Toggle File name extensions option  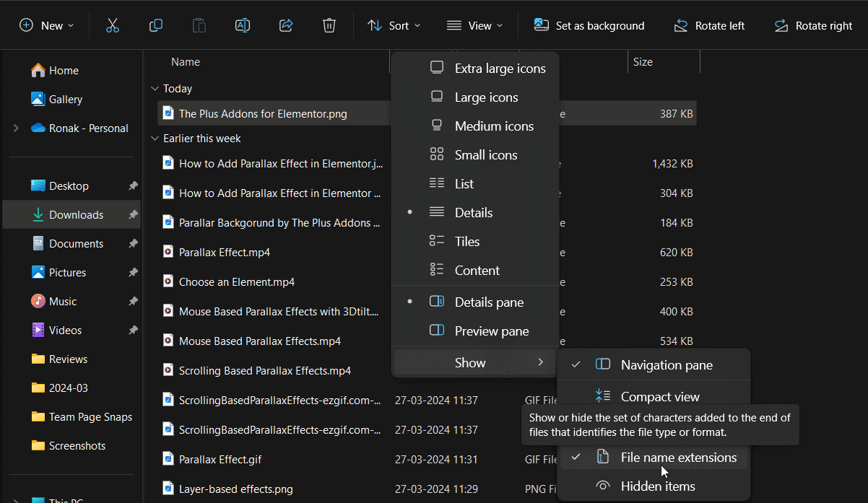tap(678, 458)
